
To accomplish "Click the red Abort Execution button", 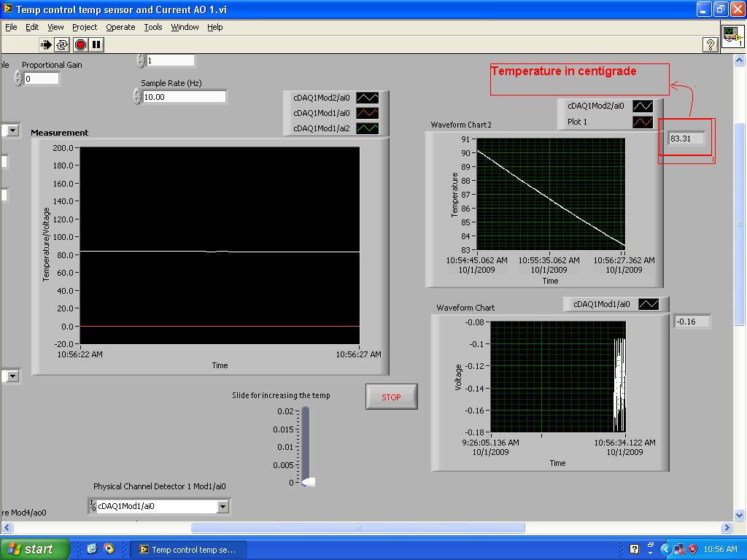I will click(x=80, y=44).
